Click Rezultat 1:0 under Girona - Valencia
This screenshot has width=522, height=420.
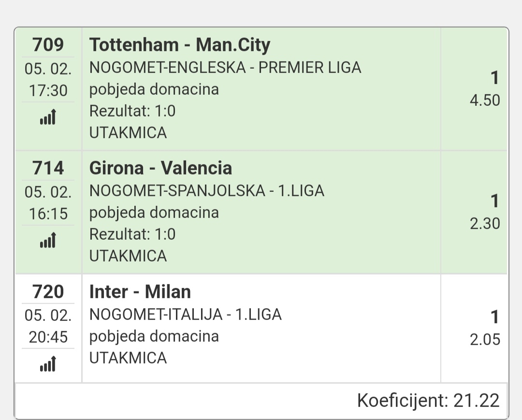[132, 234]
